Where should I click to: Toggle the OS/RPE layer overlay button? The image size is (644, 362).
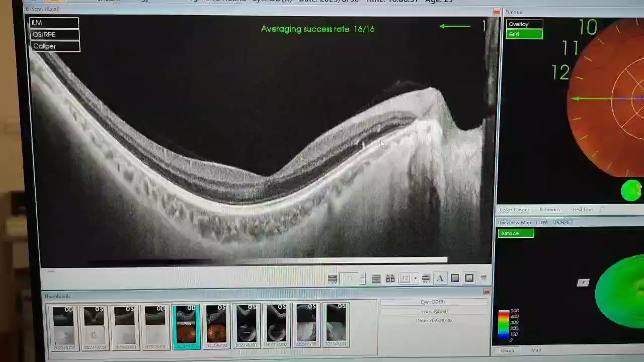coord(54,34)
